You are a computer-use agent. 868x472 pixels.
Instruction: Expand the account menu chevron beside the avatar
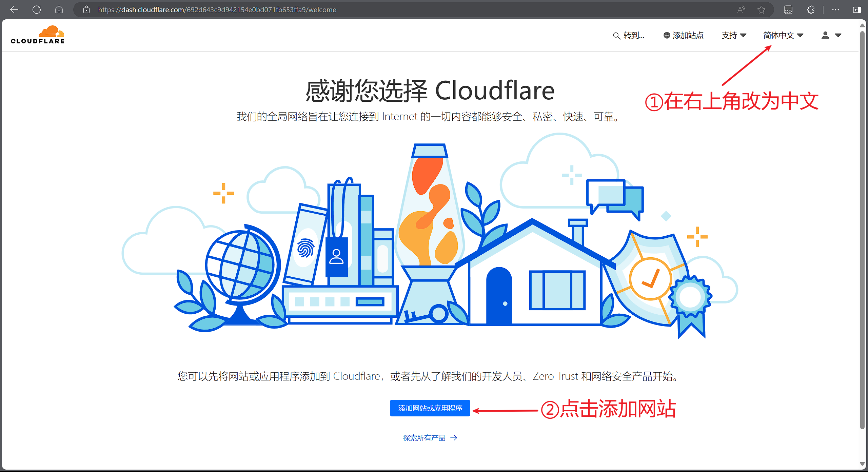pos(839,35)
